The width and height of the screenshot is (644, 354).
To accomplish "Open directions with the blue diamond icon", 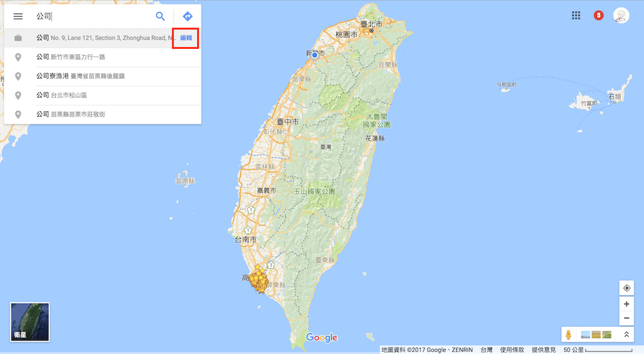I will [187, 17].
